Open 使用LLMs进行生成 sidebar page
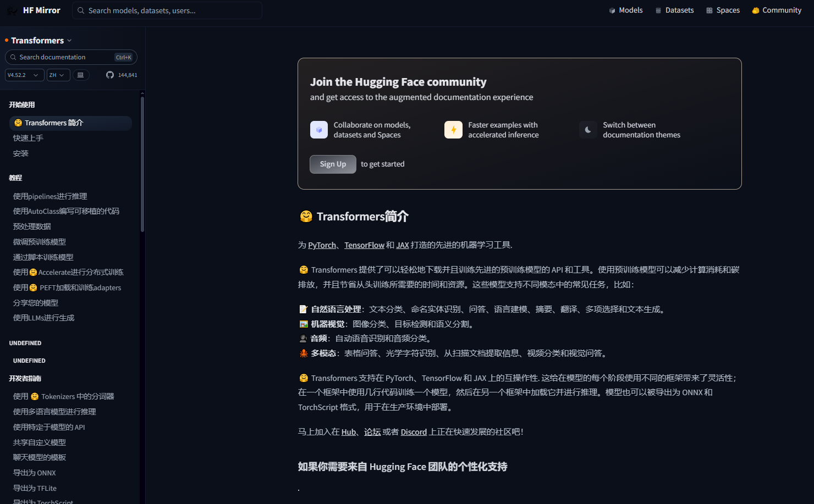 coord(43,318)
